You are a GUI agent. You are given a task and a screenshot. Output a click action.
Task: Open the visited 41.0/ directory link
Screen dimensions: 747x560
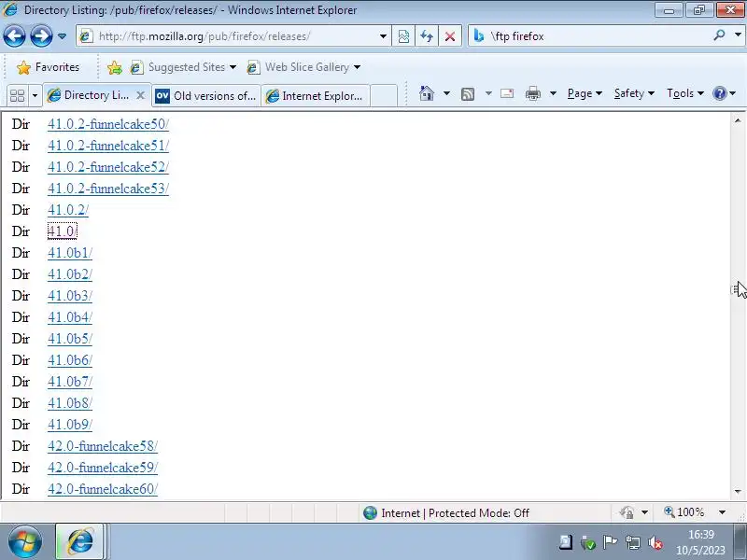(62, 231)
